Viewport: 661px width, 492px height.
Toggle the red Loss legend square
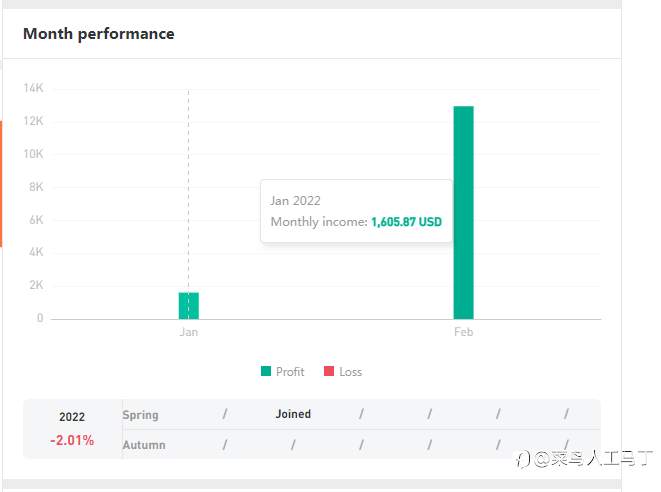[329, 371]
